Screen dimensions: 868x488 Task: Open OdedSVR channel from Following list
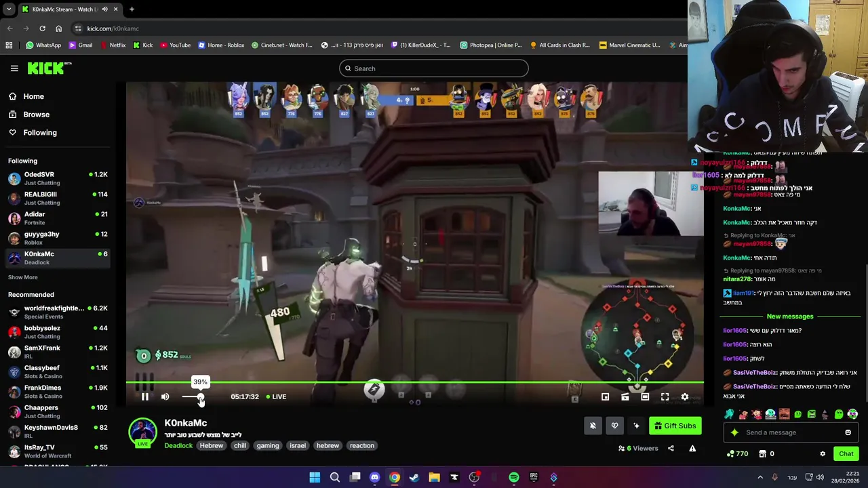pyautogui.click(x=57, y=178)
